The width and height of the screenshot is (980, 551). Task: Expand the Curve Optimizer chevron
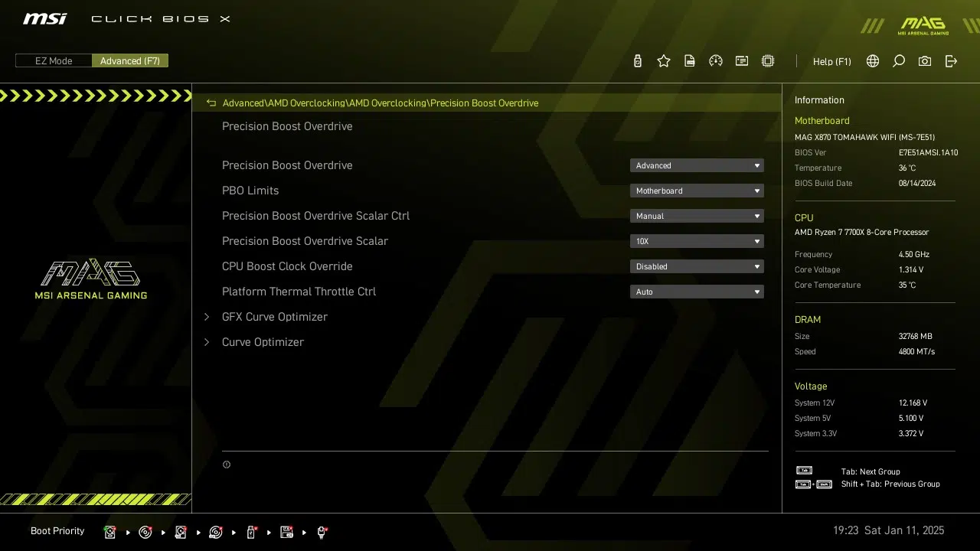tap(207, 342)
